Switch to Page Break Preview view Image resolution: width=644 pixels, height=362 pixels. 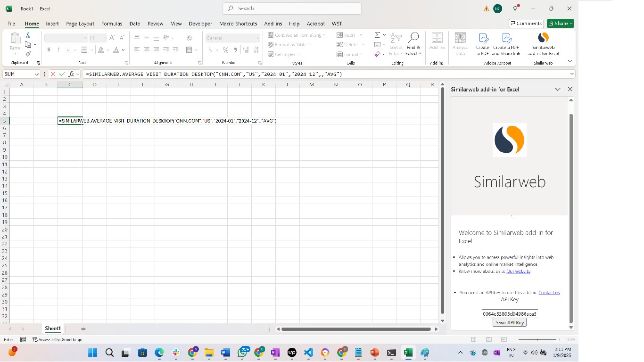[504, 339]
